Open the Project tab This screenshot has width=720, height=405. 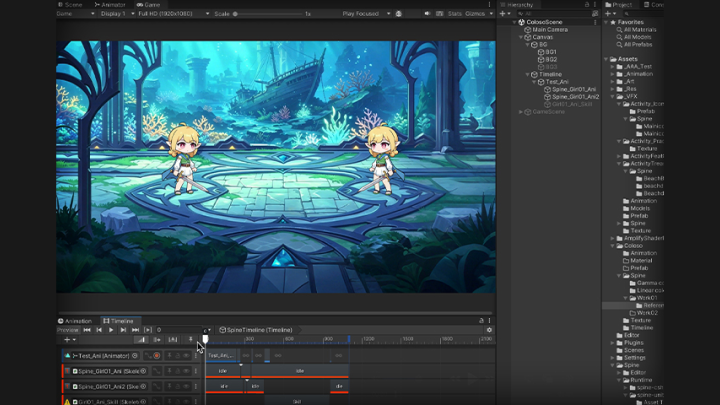(619, 5)
